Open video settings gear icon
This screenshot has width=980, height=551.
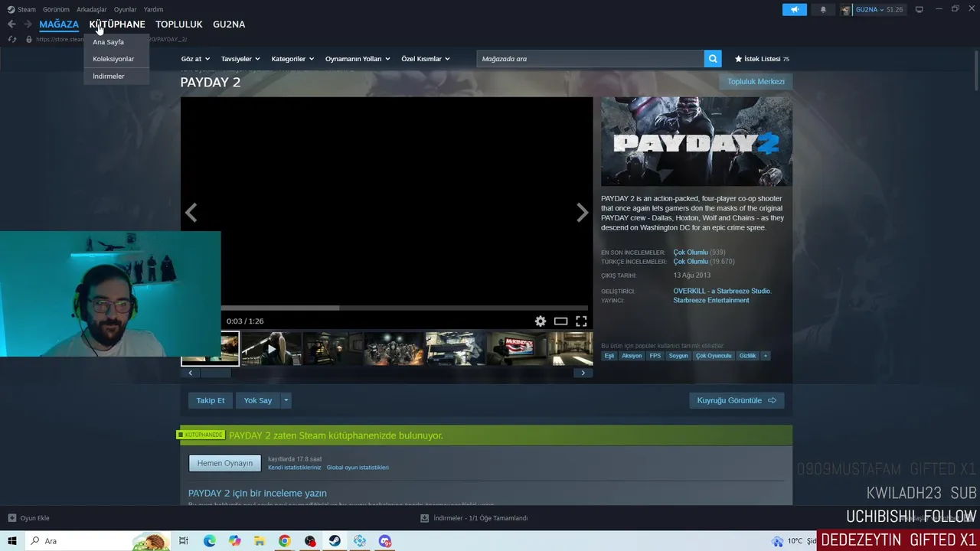pyautogui.click(x=541, y=321)
